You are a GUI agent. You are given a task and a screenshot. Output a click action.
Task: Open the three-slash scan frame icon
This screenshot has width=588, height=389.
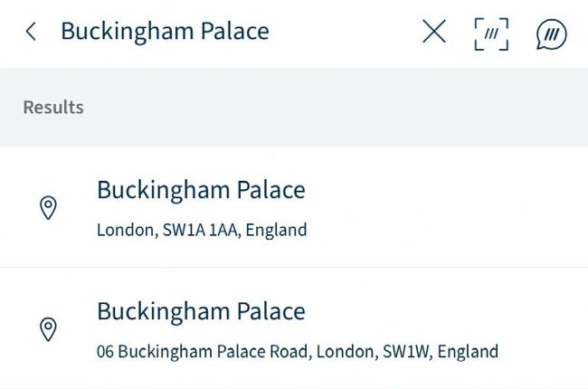491,33
